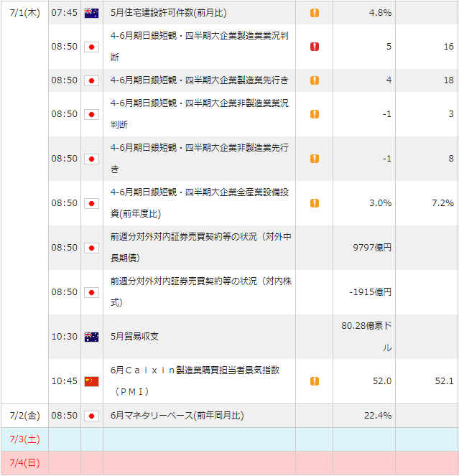
Task: Click the 大企業非製造業業況判断 indicator name
Action: 199,114
